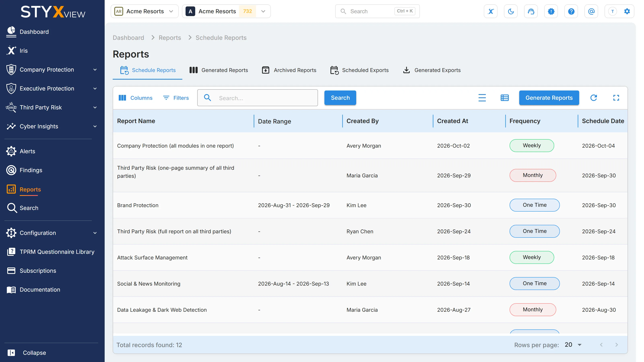Open Subscriptions in the sidebar
Viewport: 644px width, 362px height.
[38, 270]
